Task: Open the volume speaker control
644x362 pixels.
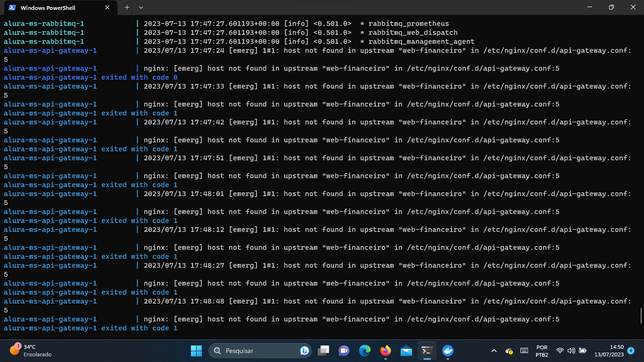Action: click(571, 351)
